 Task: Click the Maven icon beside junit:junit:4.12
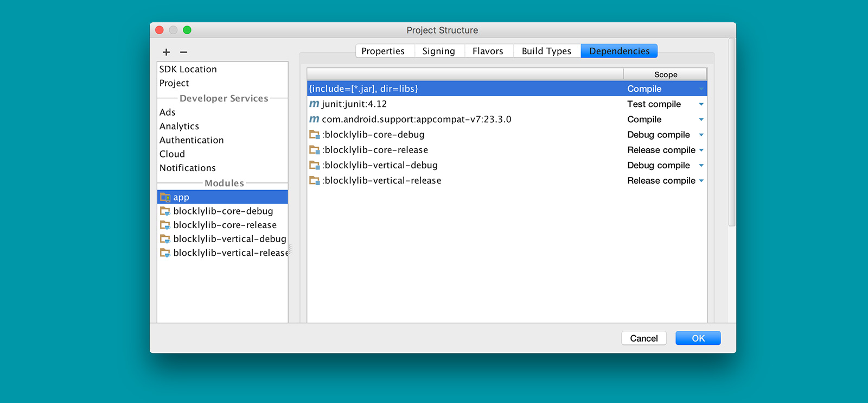(314, 104)
